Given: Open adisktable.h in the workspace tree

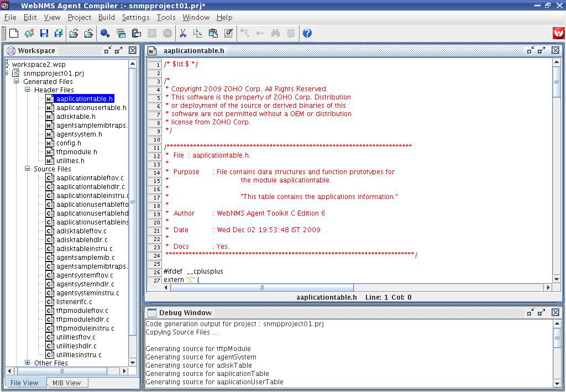Looking at the screenshot, I should [x=76, y=117].
